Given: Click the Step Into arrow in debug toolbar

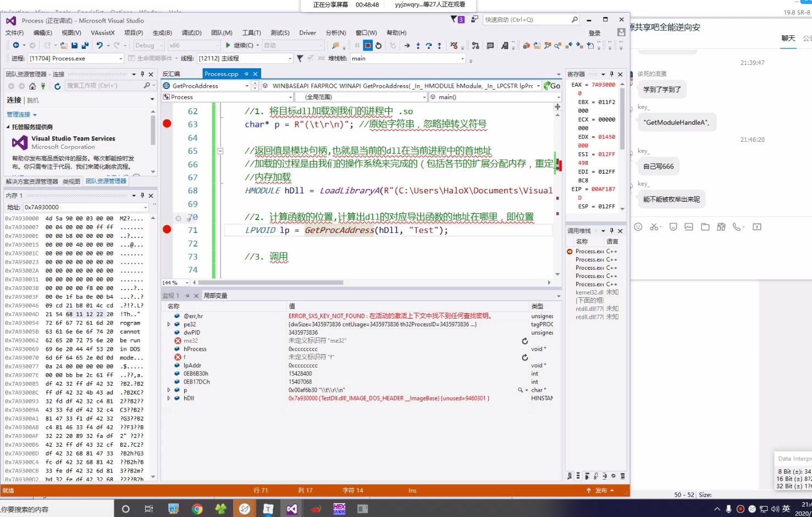Looking at the screenshot, I should click(x=418, y=46).
